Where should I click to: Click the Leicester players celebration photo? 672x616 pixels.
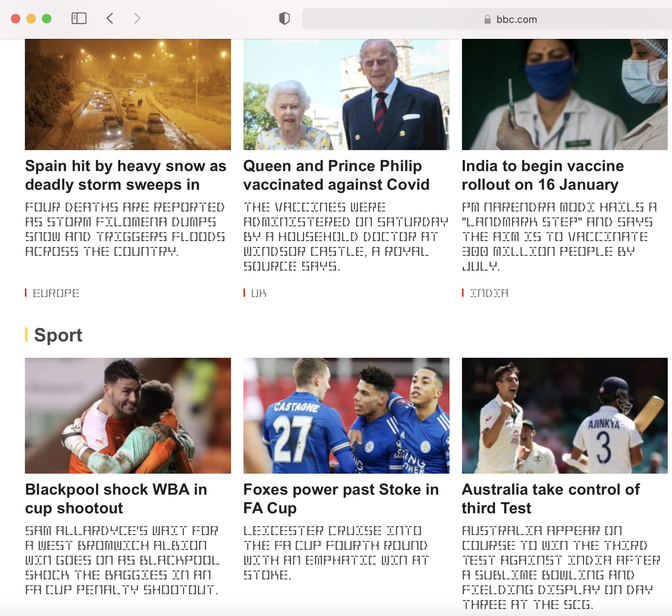[346, 416]
